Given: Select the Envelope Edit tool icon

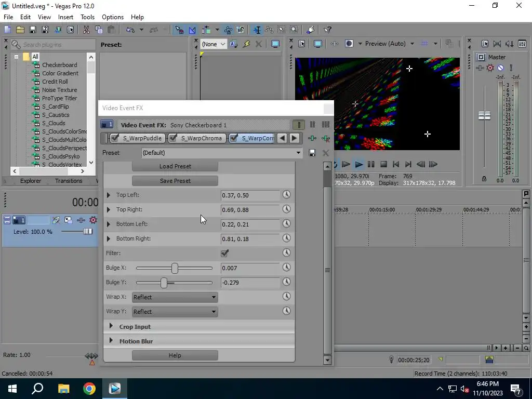Looking at the screenshot, I should click(x=270, y=30).
